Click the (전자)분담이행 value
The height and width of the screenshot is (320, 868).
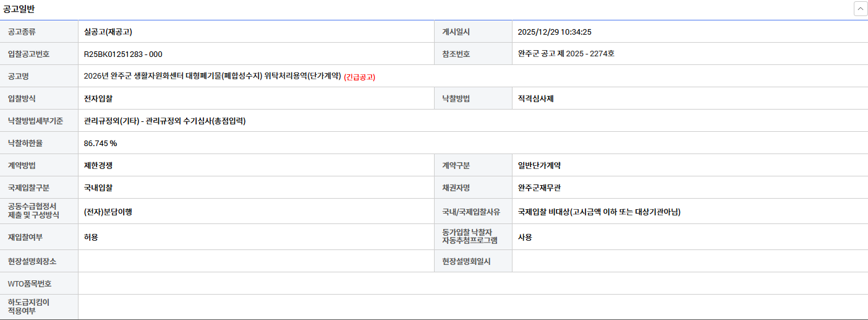[x=108, y=212]
